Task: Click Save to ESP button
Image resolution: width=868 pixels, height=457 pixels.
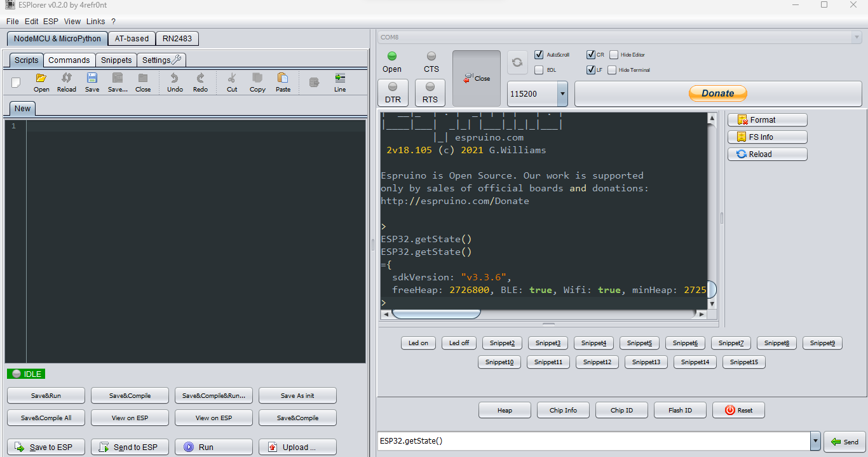Action: [x=46, y=447]
